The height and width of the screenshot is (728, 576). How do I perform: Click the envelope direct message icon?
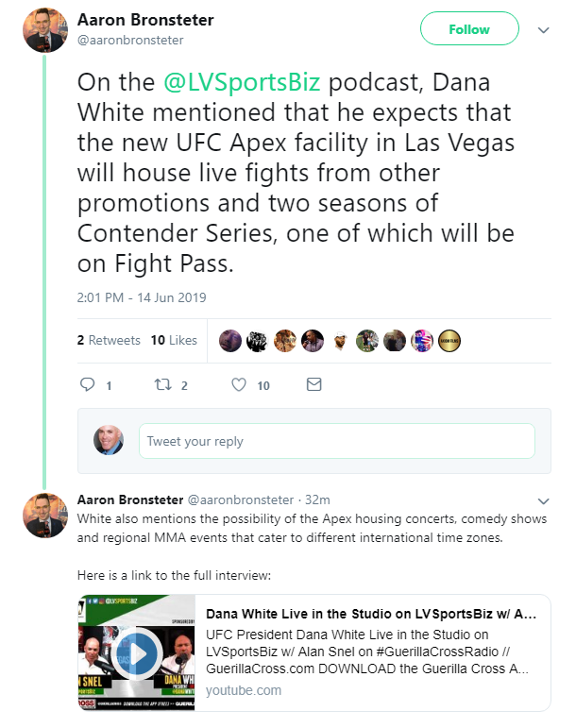coord(314,384)
